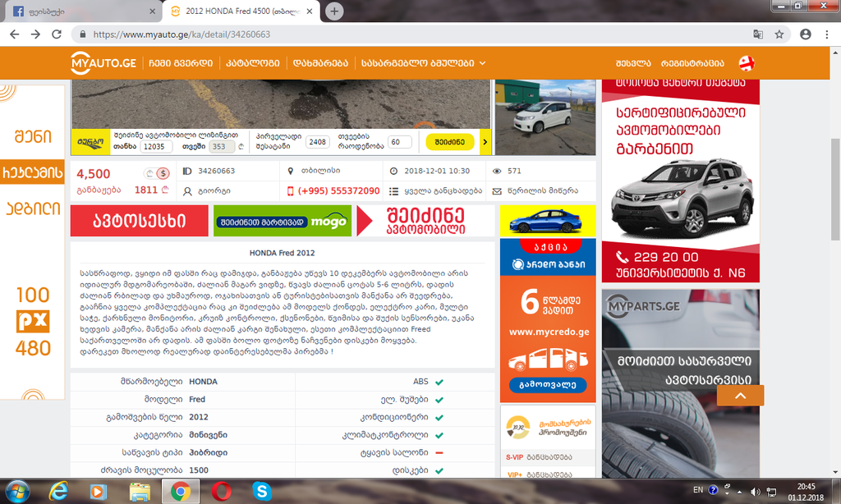Open the კატალოგი menu item

253,63
